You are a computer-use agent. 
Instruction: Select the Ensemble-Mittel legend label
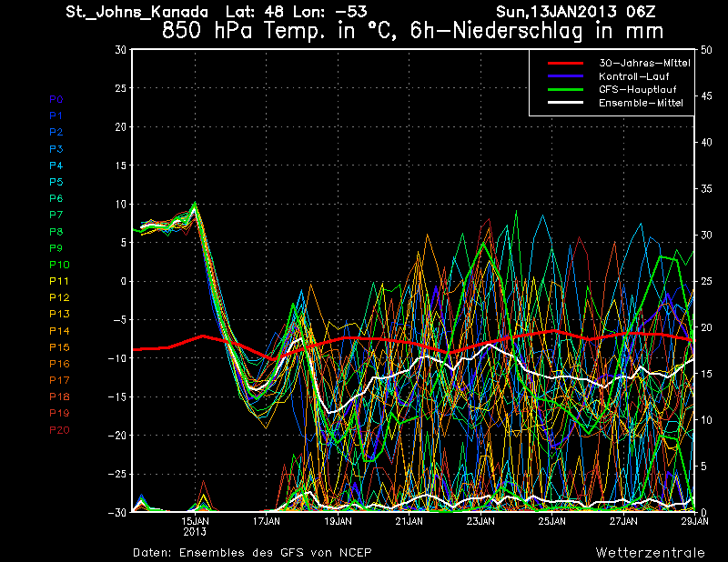tap(641, 103)
